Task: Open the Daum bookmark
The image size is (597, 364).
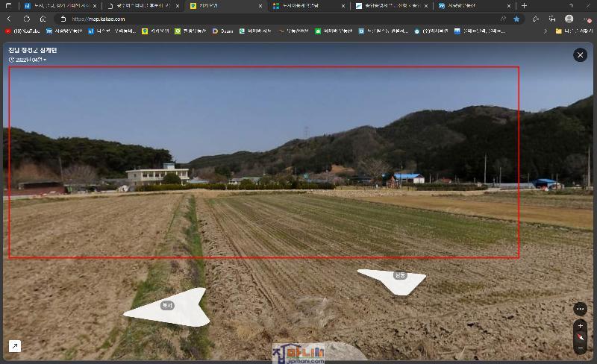Action: pos(222,31)
